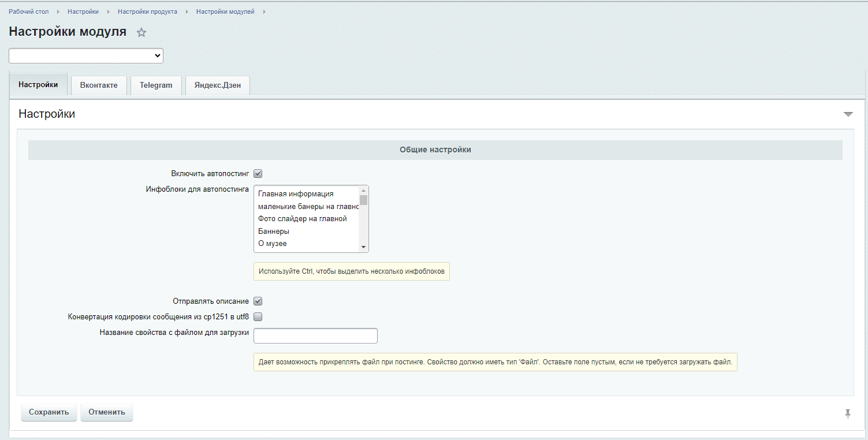Viewport: 868px width, 440px height.
Task: Open the Яндекс.Дзен tab
Action: [x=217, y=85]
